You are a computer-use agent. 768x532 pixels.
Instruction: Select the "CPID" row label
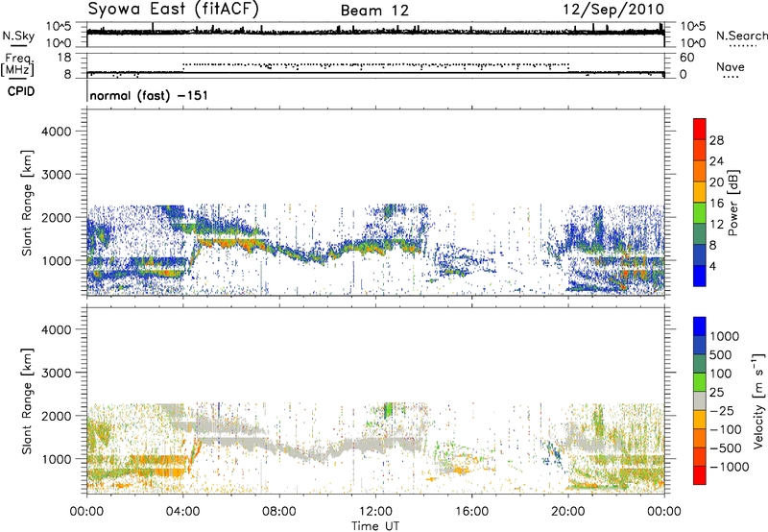pos(21,91)
